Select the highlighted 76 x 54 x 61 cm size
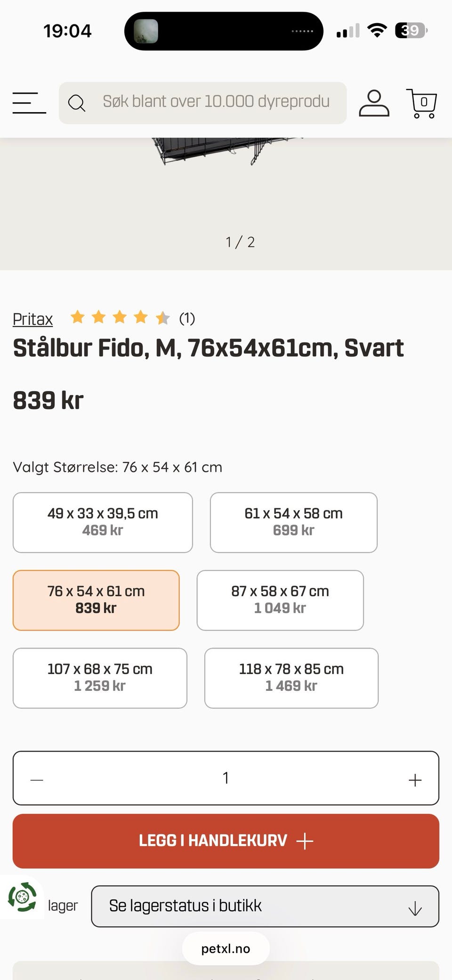This screenshot has height=980, width=452. 96,600
